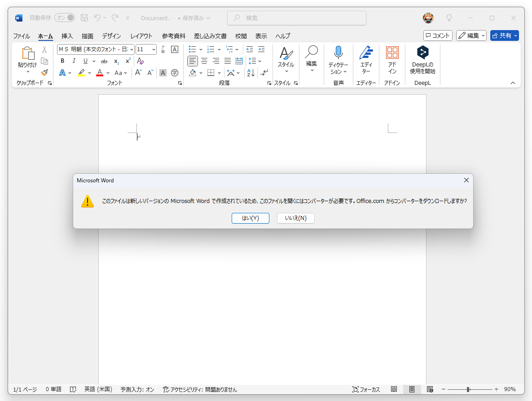Select the Format Painter brush icon
Screen dimensions: 532x401
point(44,72)
